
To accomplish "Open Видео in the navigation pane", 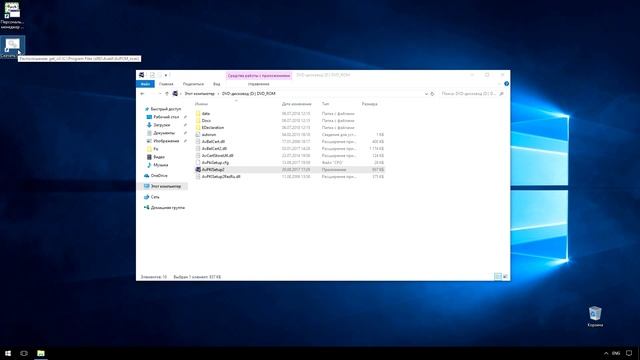I will tap(159, 157).
